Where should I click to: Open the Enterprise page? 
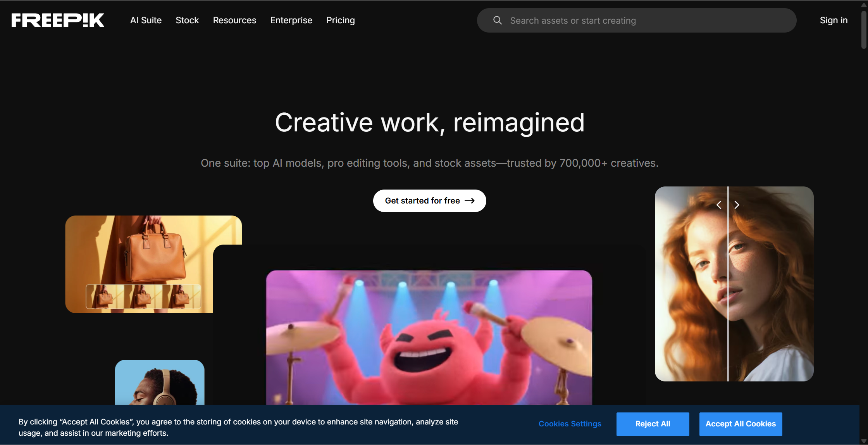point(291,20)
